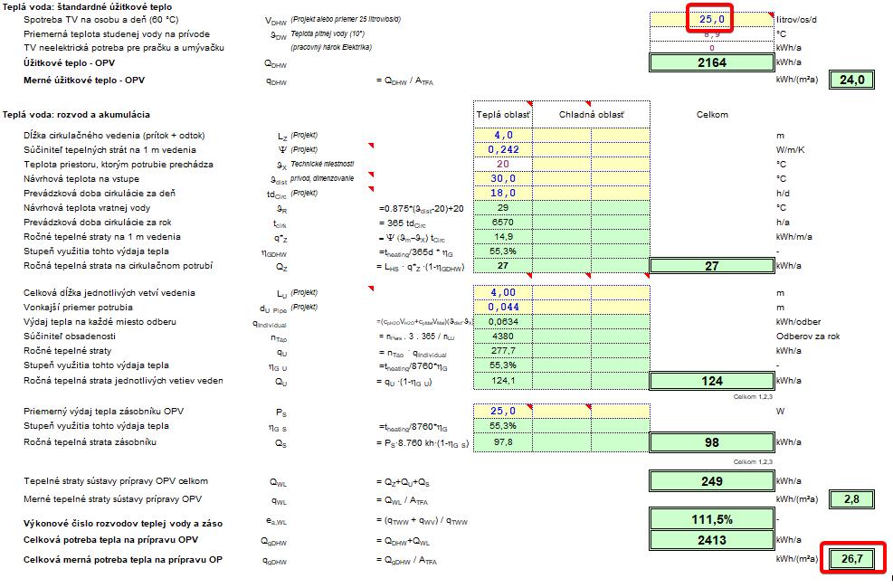Click the Chladná oblasť column header
The height and width of the screenshot is (588, 893).
pyautogui.click(x=591, y=115)
